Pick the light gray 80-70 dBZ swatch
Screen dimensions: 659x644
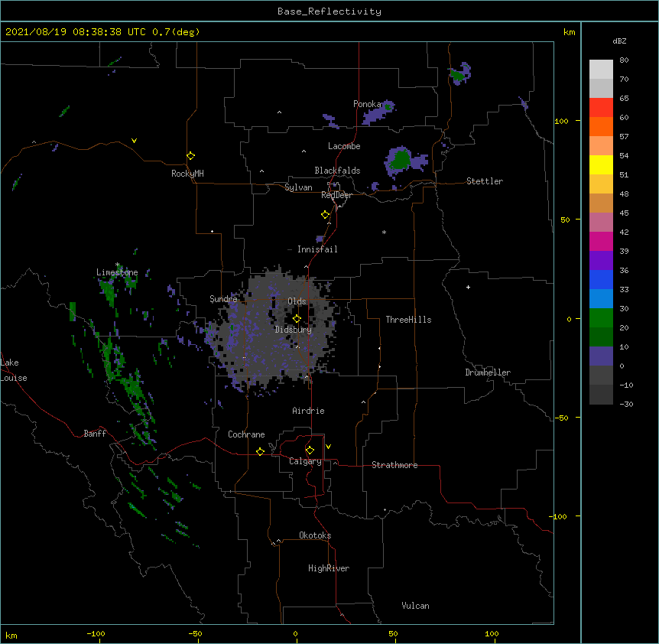[x=601, y=70]
